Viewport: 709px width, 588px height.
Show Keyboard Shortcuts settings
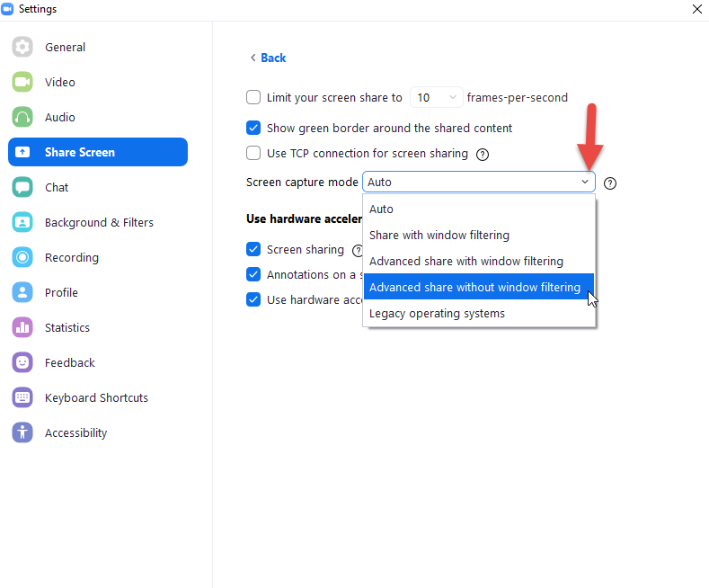click(98, 397)
